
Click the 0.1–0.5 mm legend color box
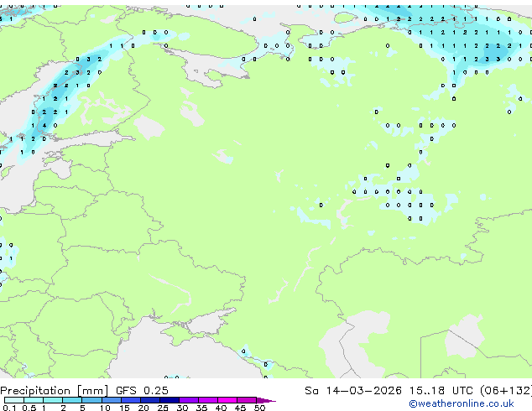coord(14,400)
